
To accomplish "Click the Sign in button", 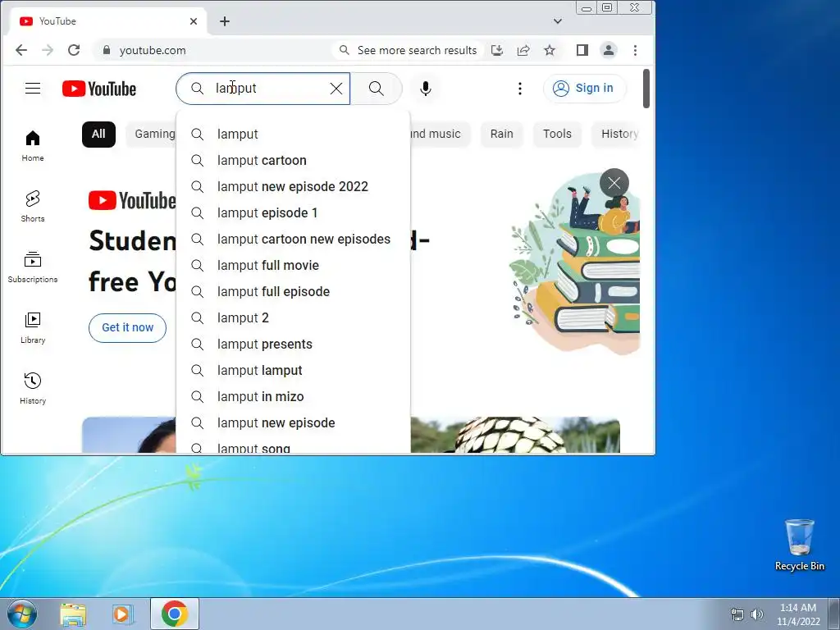I will [584, 89].
